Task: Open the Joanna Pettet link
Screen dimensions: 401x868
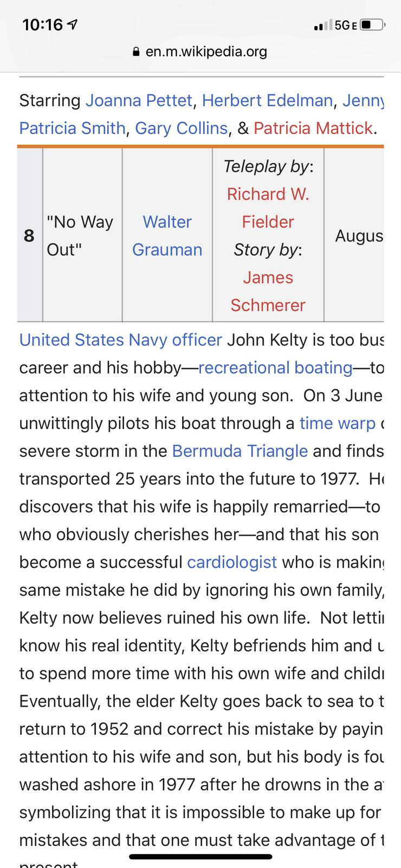Action: (139, 100)
